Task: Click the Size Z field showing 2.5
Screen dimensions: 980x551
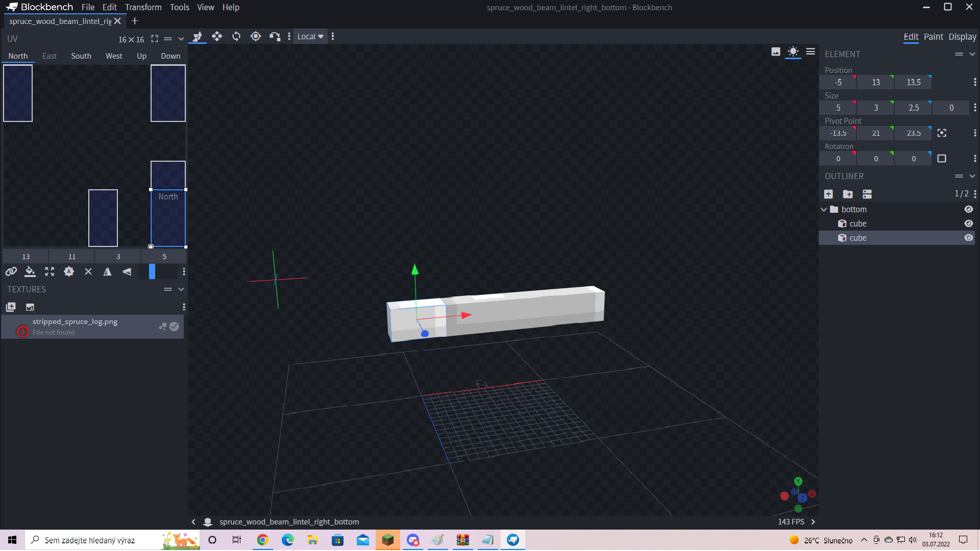Action: (914, 108)
